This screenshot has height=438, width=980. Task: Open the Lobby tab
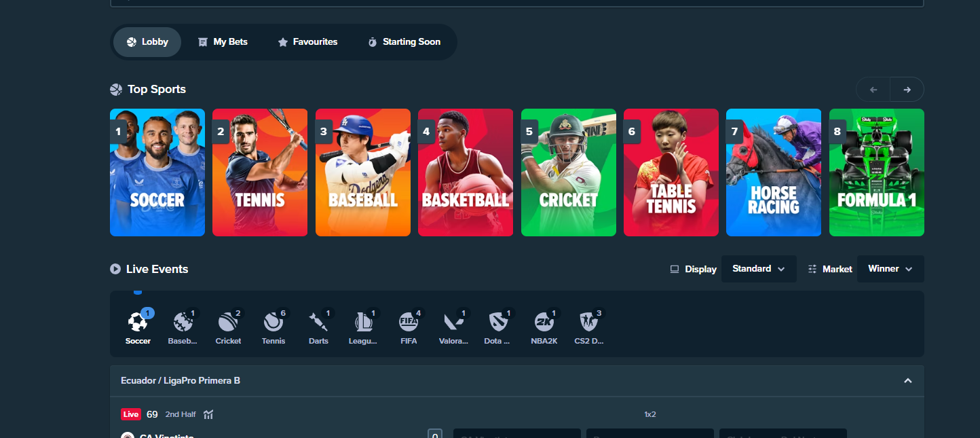click(x=147, y=42)
